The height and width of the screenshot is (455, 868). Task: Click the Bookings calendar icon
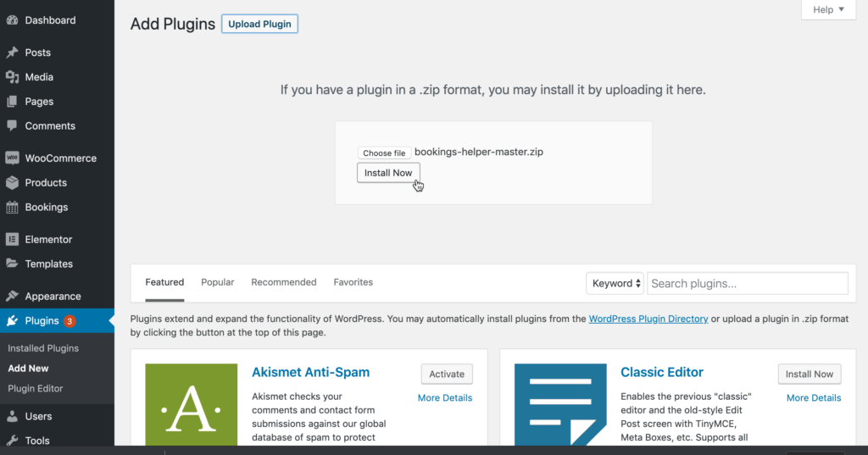(x=12, y=208)
